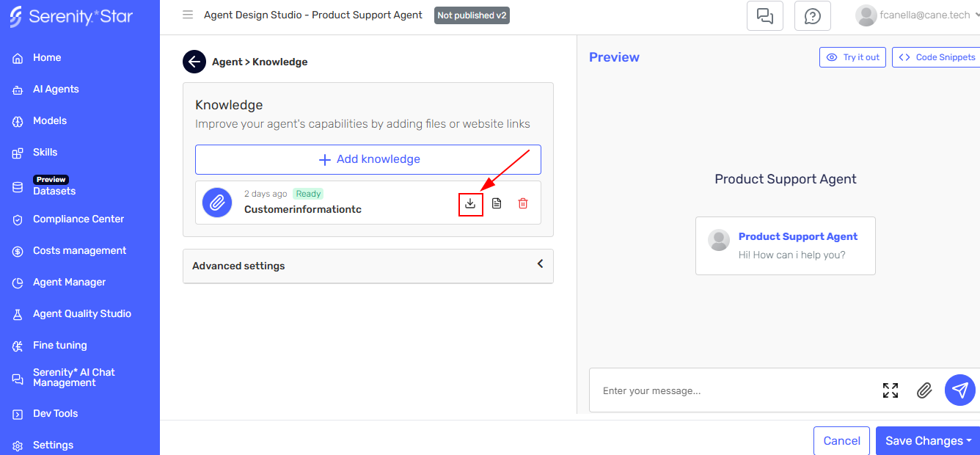Open the chat conversations icon in top bar
This screenshot has width=980, height=455.
click(764, 15)
